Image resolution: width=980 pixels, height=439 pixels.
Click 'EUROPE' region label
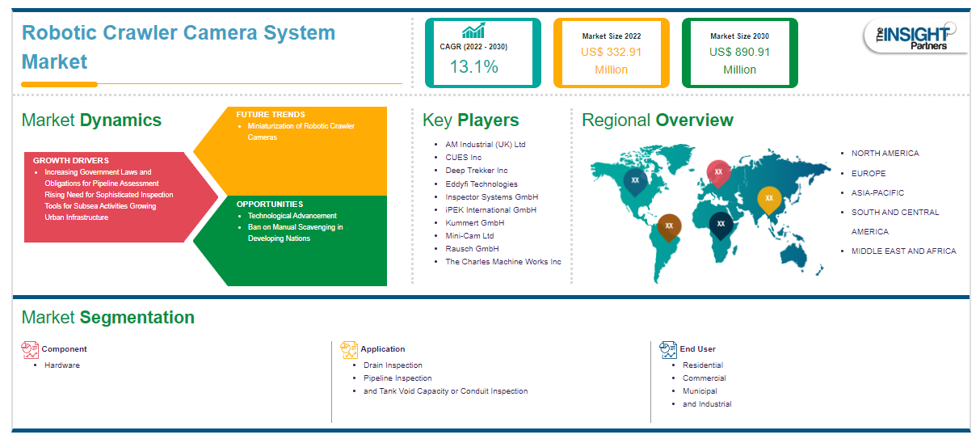869,174
